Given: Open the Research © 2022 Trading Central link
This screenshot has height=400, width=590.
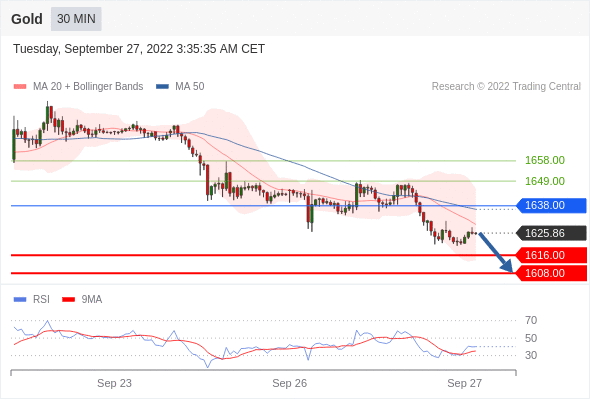Looking at the screenshot, I should click(506, 87).
